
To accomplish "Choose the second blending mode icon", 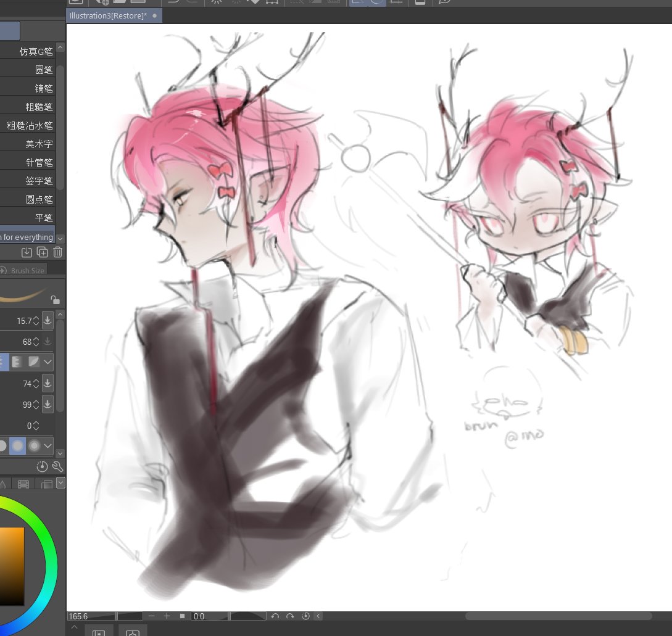I will 17,361.
